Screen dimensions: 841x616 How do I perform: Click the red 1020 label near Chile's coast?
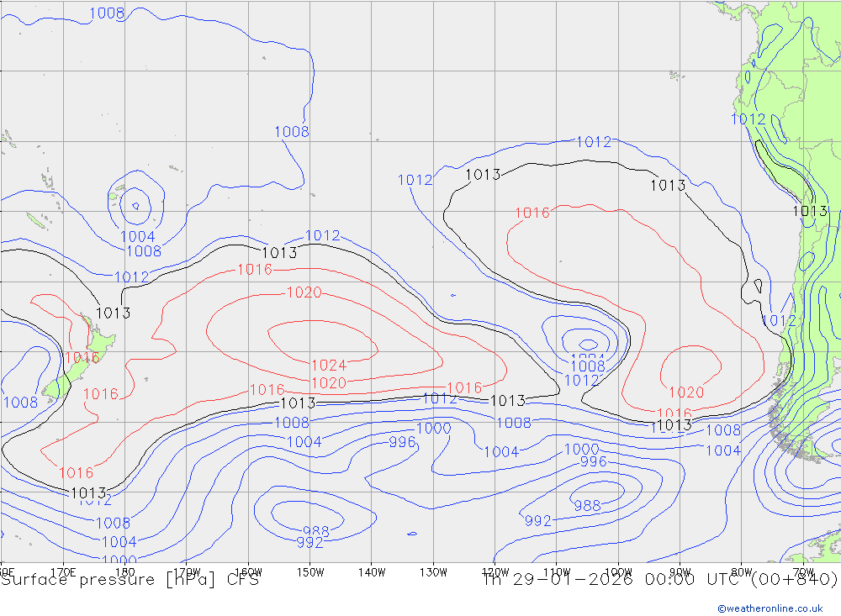click(x=686, y=392)
